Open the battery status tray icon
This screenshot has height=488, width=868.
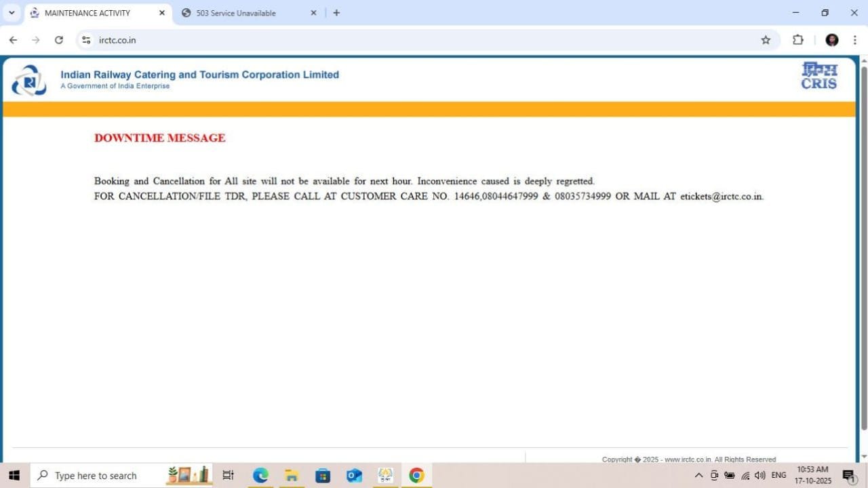[x=730, y=475]
